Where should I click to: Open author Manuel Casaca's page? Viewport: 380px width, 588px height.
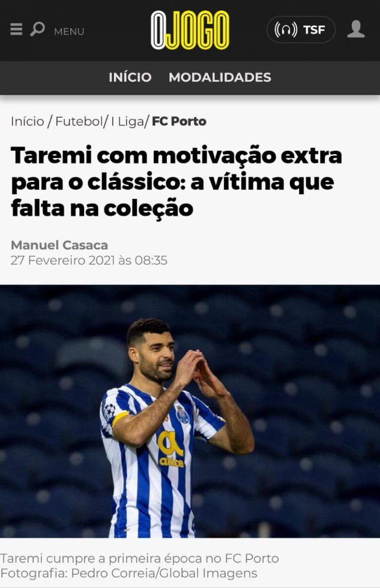tap(59, 245)
